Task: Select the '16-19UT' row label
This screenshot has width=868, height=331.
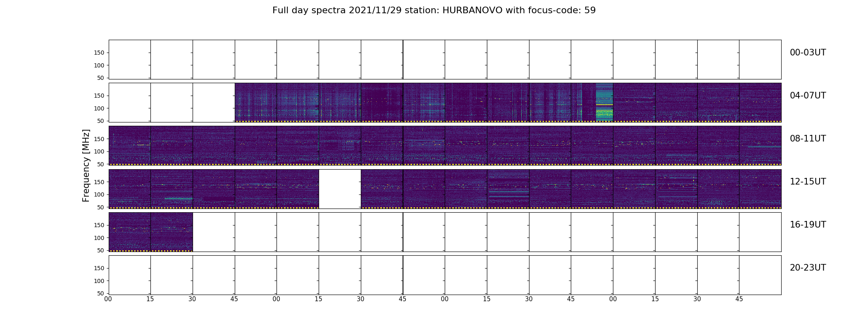Action: tap(808, 225)
